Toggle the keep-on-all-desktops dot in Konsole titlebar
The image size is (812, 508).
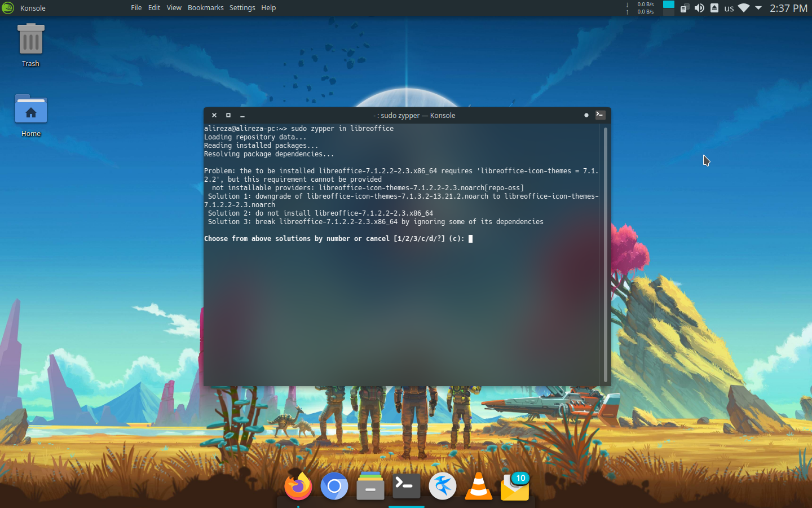point(586,115)
